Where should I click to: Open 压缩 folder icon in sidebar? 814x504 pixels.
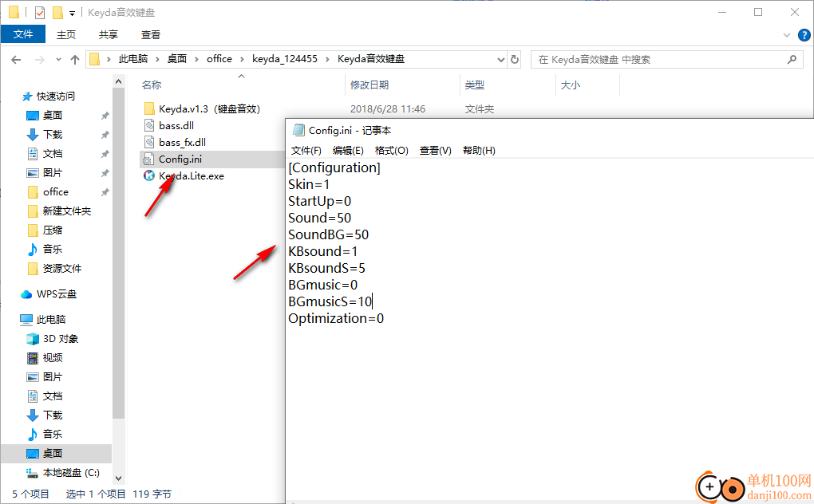pyautogui.click(x=33, y=230)
